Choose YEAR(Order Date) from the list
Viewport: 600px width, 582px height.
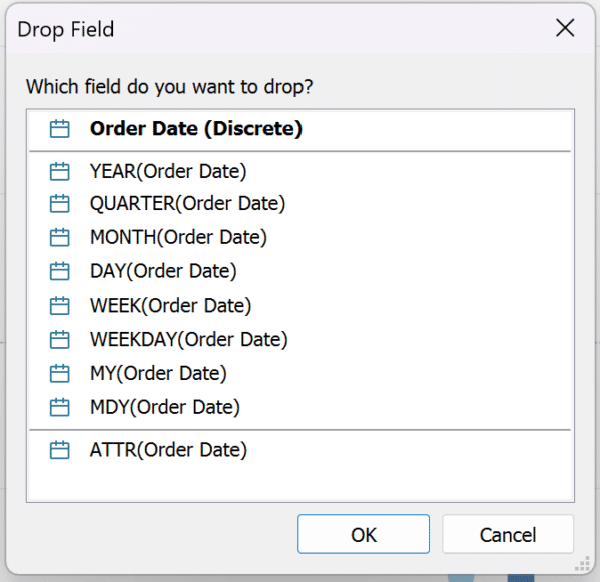point(168,171)
